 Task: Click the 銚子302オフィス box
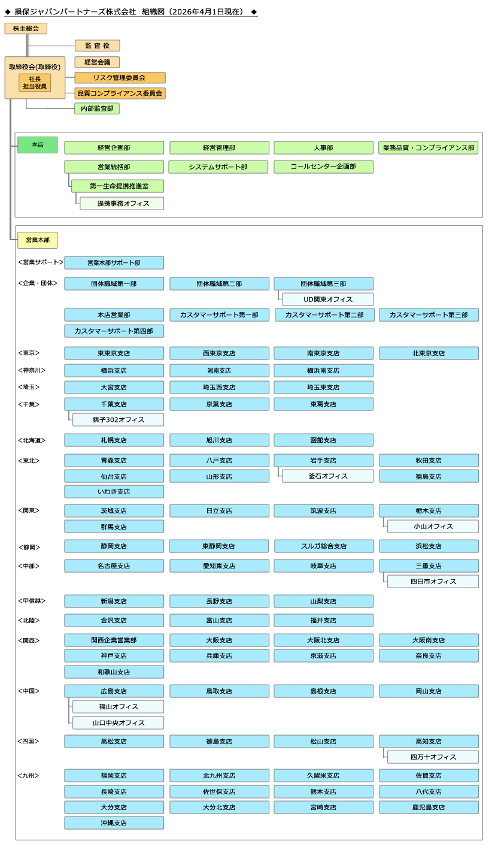pyautogui.click(x=118, y=420)
